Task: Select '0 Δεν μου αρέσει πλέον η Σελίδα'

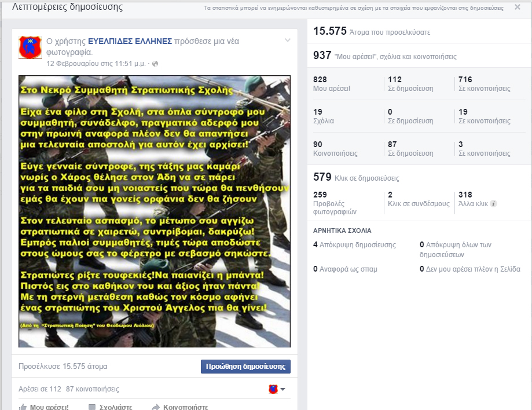Action: pyautogui.click(x=470, y=269)
